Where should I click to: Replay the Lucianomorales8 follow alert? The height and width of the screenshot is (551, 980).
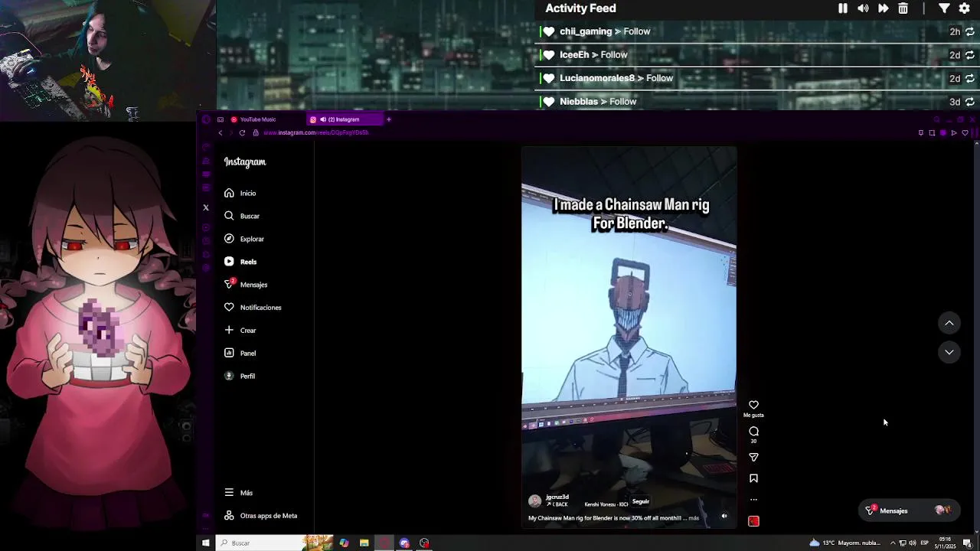pyautogui.click(x=970, y=79)
